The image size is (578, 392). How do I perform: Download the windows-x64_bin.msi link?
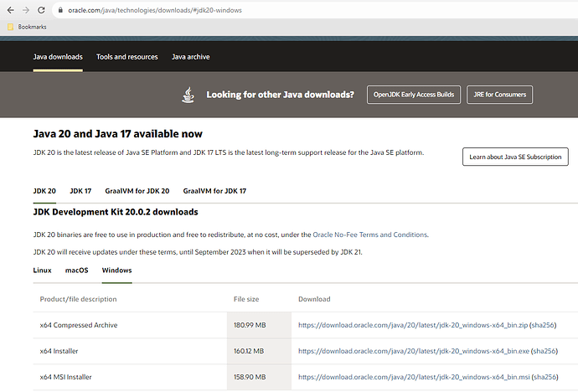414,377
